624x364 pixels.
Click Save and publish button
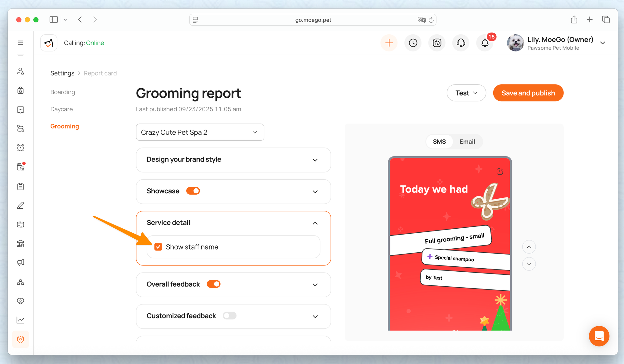coord(528,93)
